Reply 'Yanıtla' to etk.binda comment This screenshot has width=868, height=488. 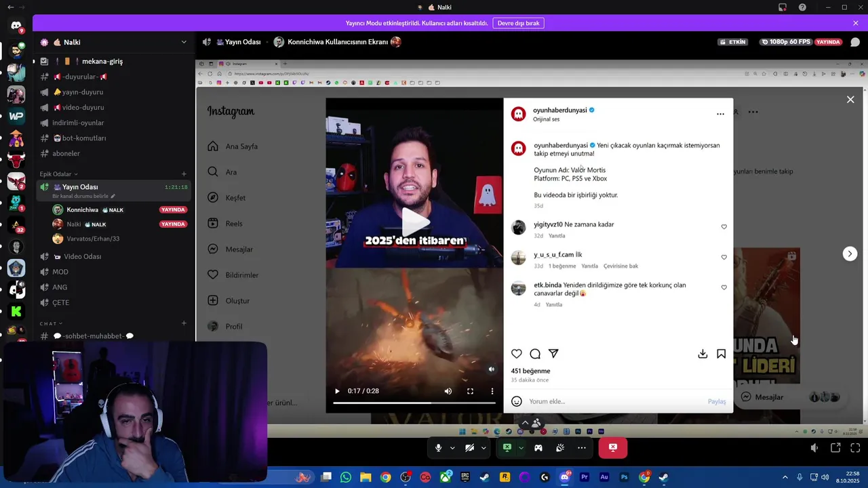[x=554, y=304]
